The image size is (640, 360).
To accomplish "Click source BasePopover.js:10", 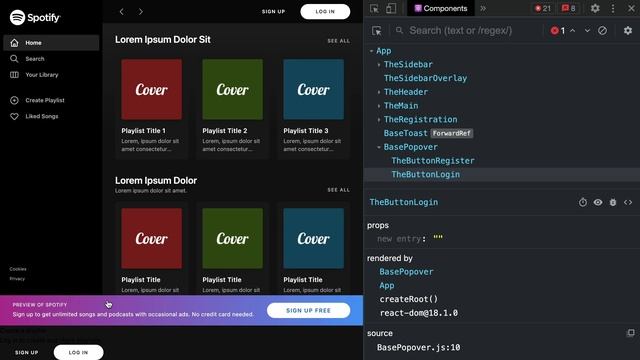I will [x=419, y=347].
